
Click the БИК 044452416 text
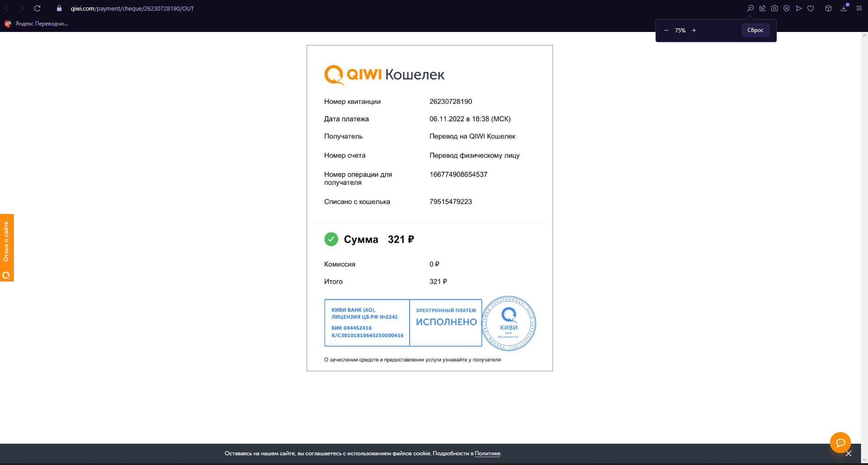point(351,328)
